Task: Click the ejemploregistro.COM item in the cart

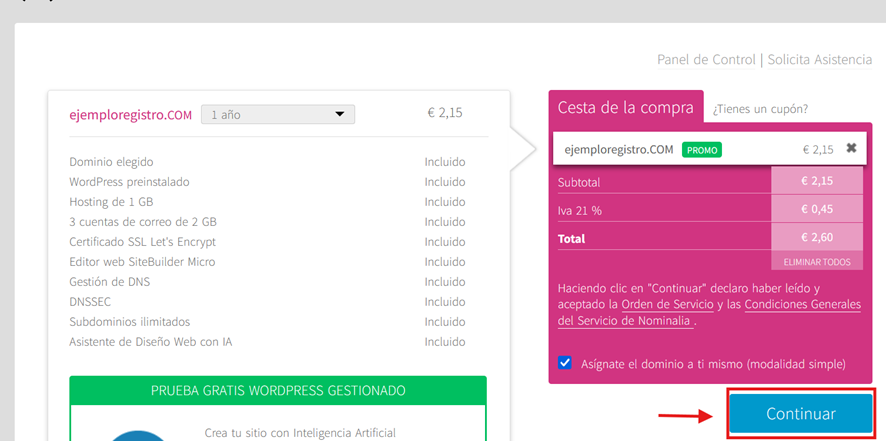Action: click(618, 150)
